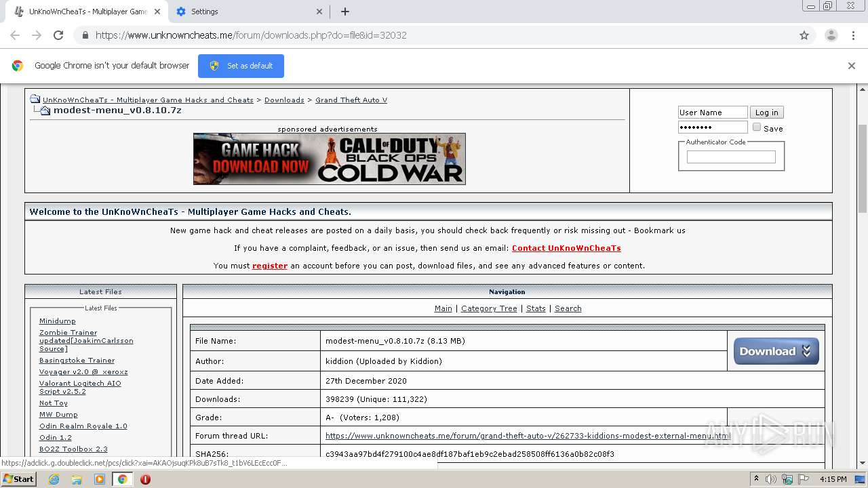Tick the Save login checkbox

coord(757,127)
